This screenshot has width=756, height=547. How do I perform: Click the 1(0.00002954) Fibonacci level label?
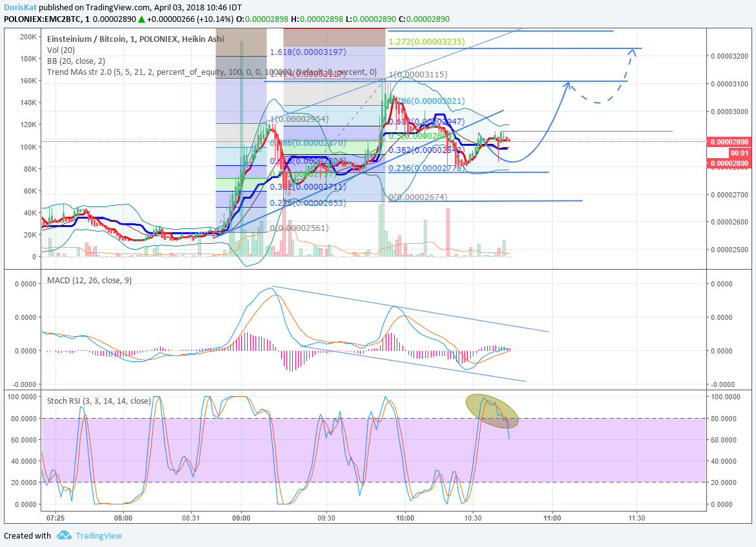click(x=299, y=119)
